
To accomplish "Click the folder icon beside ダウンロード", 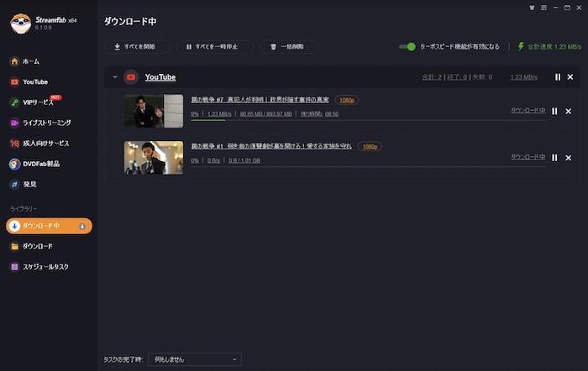I will coord(14,246).
